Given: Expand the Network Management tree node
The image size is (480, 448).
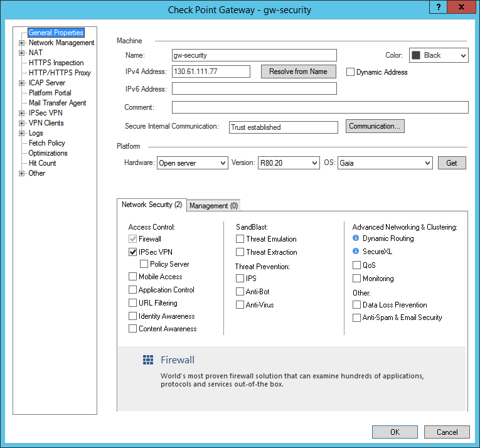Looking at the screenshot, I should (x=22, y=43).
